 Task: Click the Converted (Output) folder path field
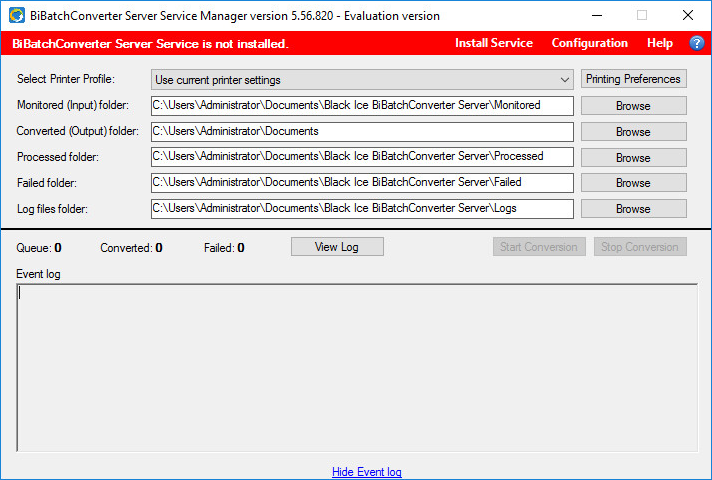pos(362,131)
